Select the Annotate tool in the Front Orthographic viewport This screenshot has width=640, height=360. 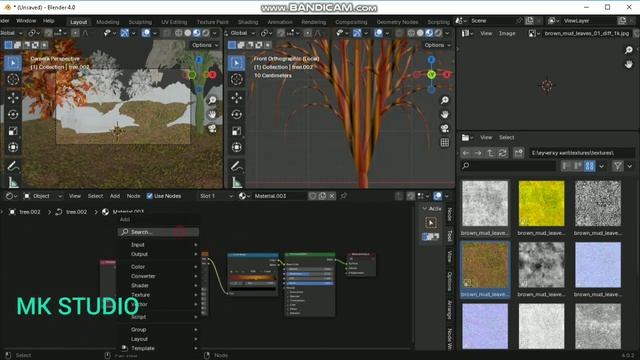pyautogui.click(x=237, y=166)
